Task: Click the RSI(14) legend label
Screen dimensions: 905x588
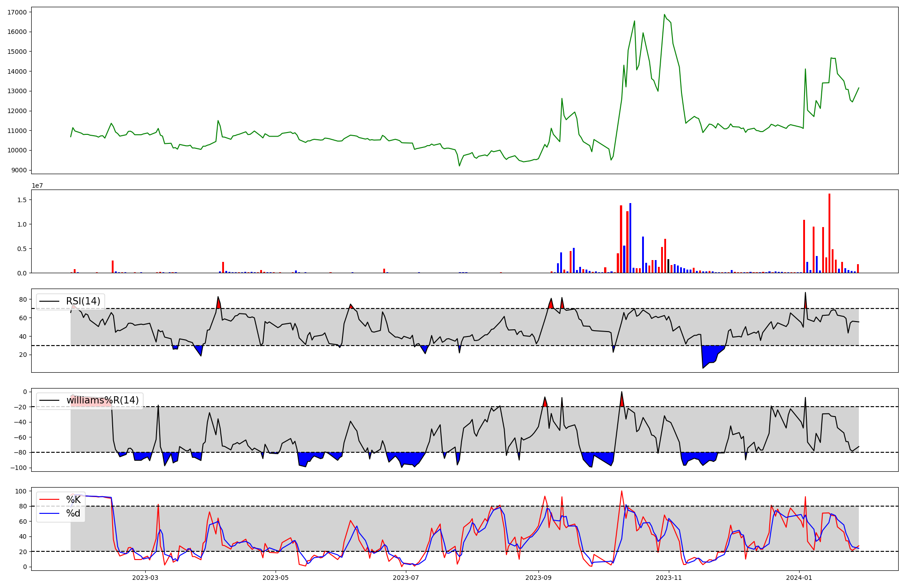Action: tap(83, 301)
